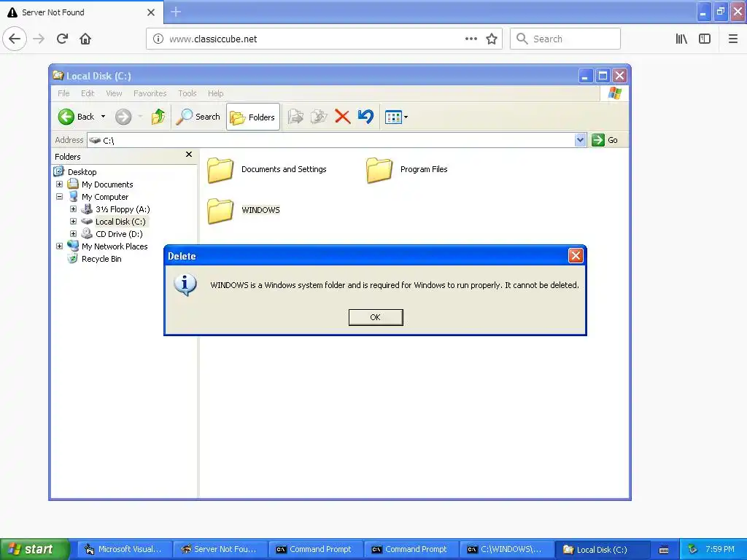This screenshot has width=747, height=560.
Task: Click the Go button
Action: [605, 140]
